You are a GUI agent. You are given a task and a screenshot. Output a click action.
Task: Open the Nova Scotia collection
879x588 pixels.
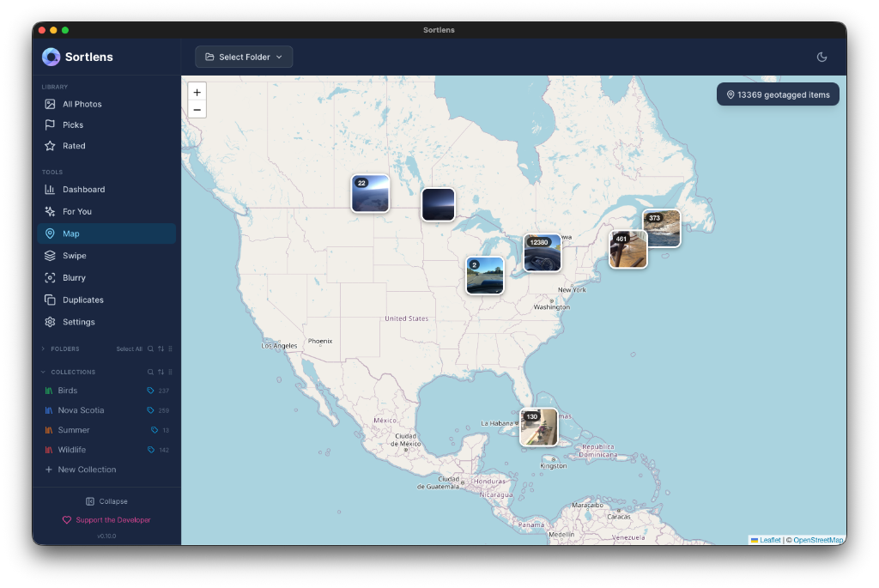106,410
